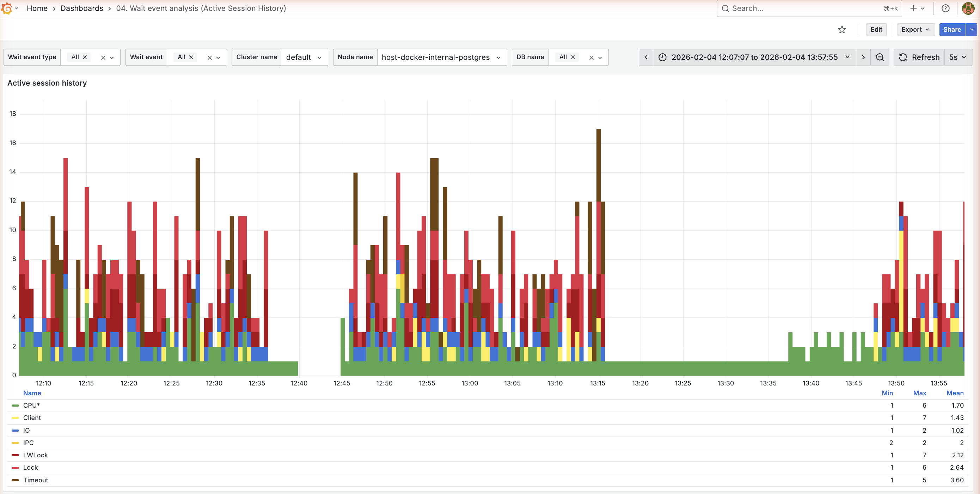This screenshot has height=494, width=980.
Task: Click the LWLock color swatch in legend
Action: [x=15, y=455]
